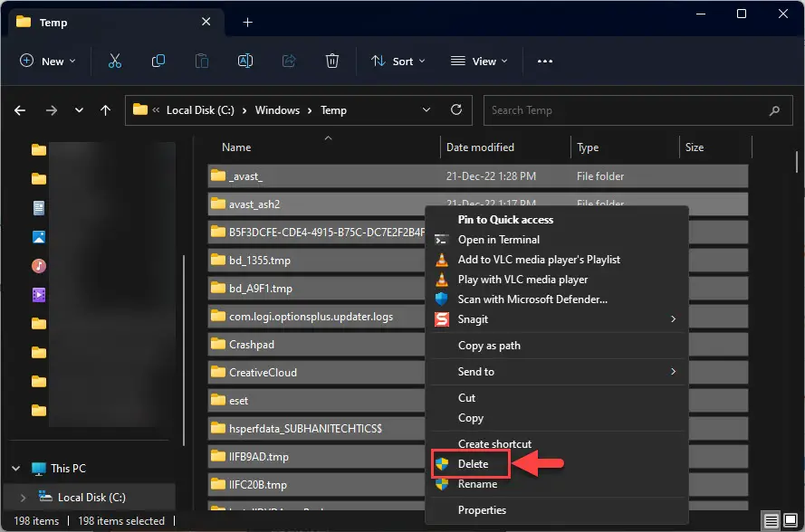Select Local Disk (C:) in sidebar
The image size is (805, 532).
pyautogui.click(x=90, y=498)
